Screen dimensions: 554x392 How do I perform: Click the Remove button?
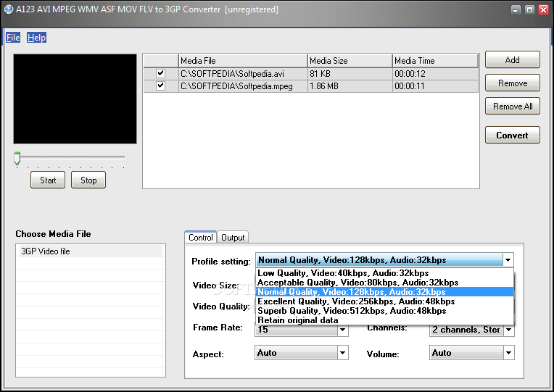tap(513, 83)
